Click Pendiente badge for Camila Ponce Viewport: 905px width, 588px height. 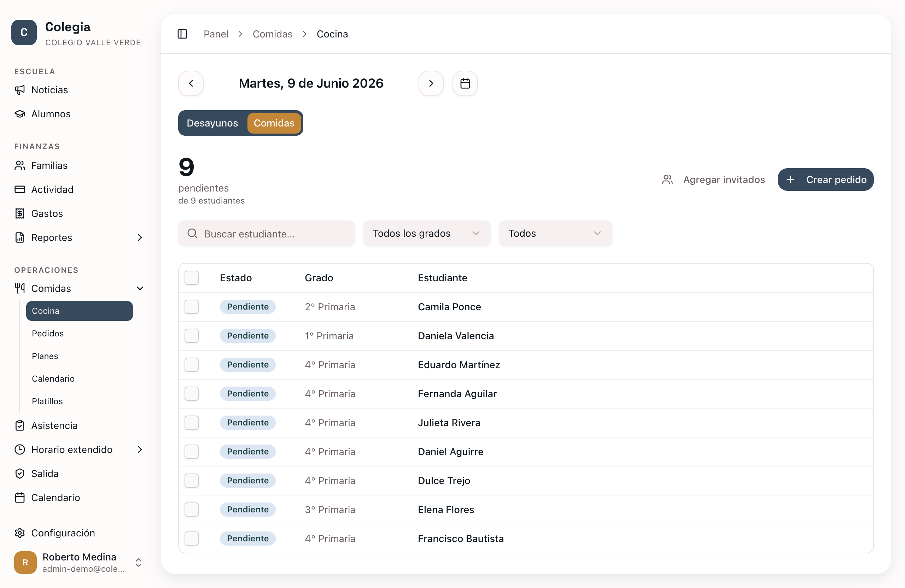(247, 306)
